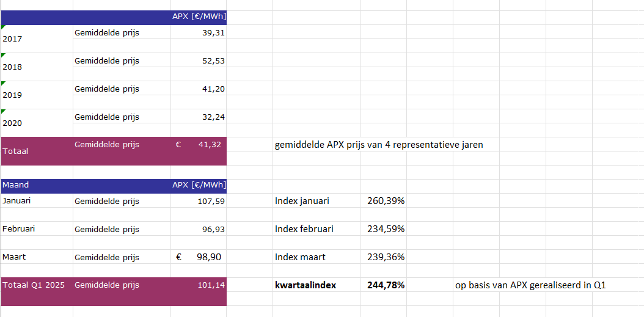Click the note about 4 representatieve jaren
644x317 pixels.
pos(379,145)
